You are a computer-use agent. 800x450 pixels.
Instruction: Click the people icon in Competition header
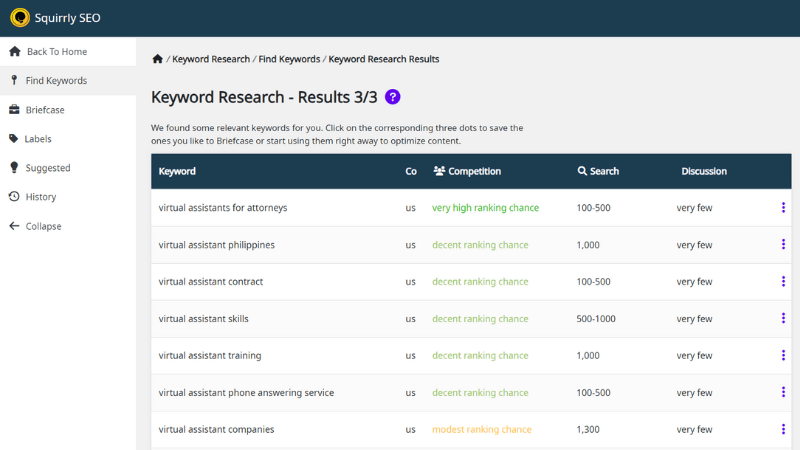439,170
